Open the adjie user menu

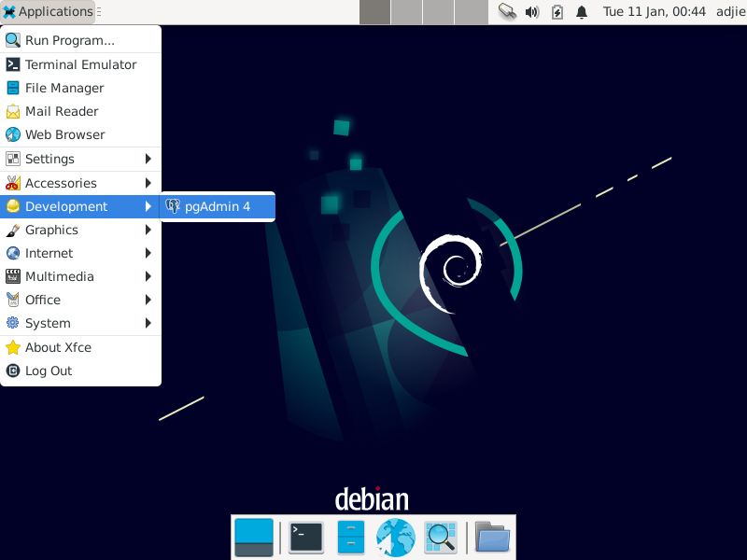(731, 11)
